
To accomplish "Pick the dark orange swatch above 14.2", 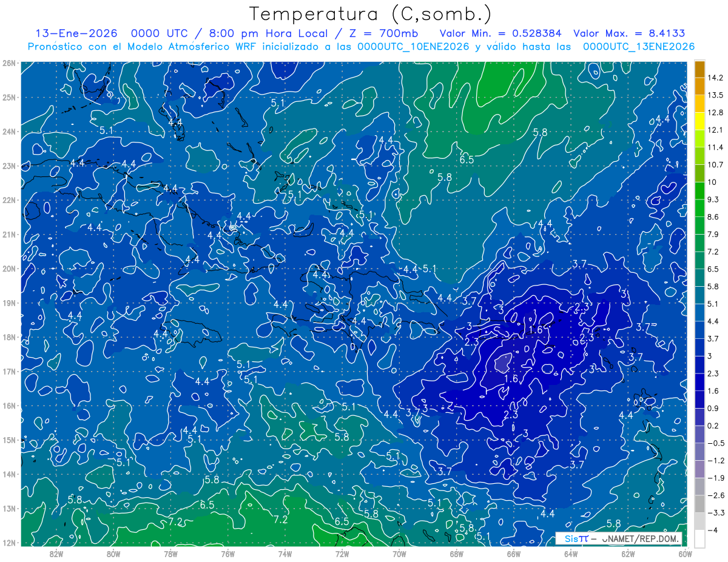I will (x=699, y=69).
